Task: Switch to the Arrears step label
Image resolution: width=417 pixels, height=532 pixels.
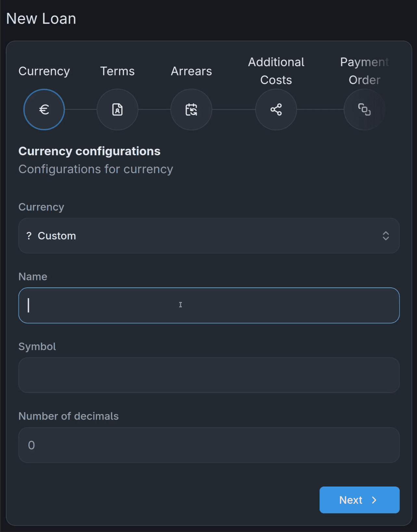Action: click(x=191, y=71)
